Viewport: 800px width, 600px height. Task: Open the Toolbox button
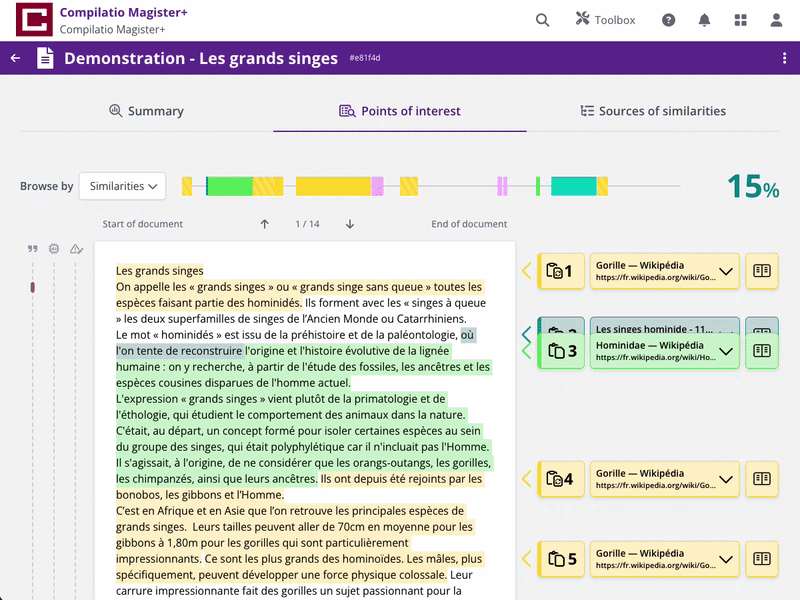(x=606, y=20)
